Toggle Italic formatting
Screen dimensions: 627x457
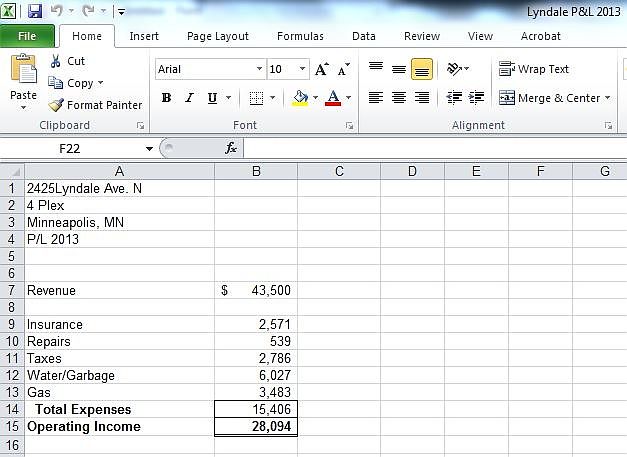click(x=190, y=98)
